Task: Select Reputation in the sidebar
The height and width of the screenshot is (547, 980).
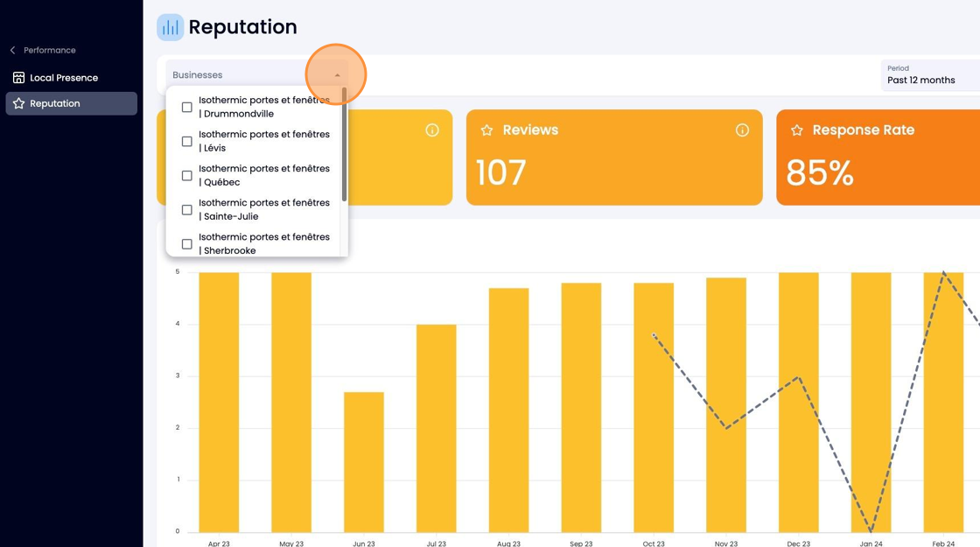Action: [x=71, y=103]
